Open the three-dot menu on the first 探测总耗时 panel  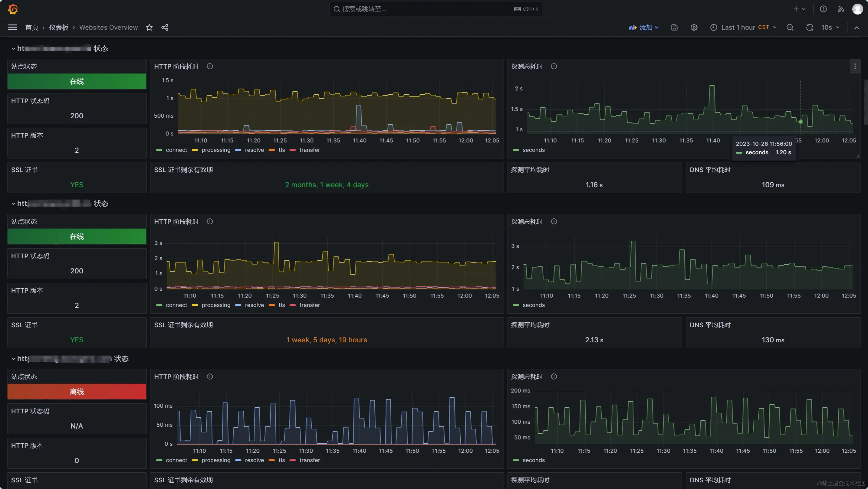[855, 66]
